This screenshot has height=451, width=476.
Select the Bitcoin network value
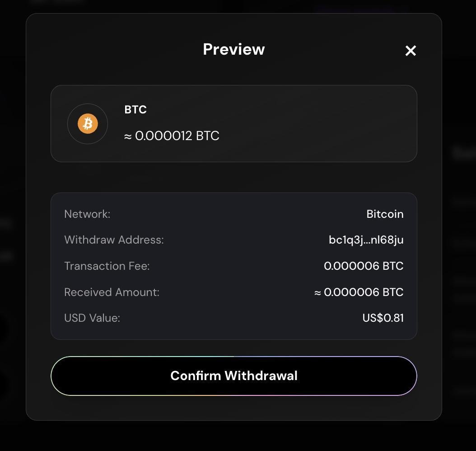[385, 214]
